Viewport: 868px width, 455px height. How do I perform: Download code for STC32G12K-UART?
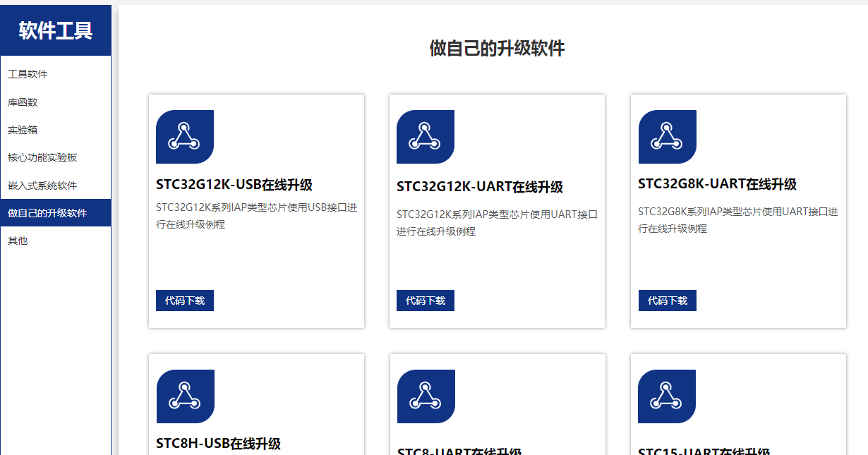pyautogui.click(x=426, y=301)
